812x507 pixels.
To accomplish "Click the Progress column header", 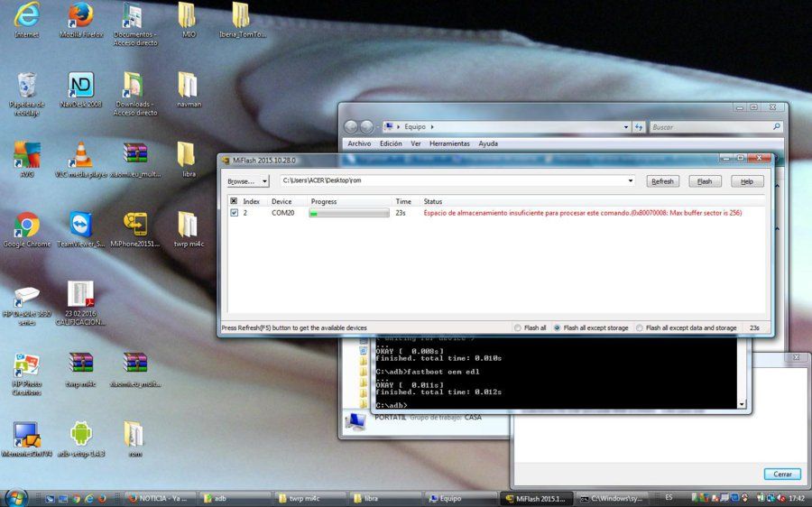I will point(324,201).
